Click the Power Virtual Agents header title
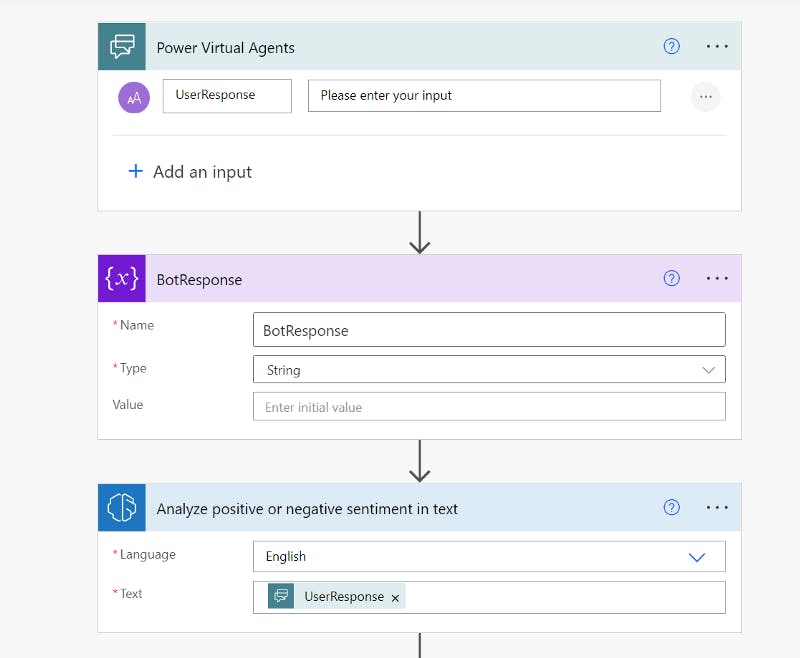Viewport: 800px width, 658px height. 226,48
